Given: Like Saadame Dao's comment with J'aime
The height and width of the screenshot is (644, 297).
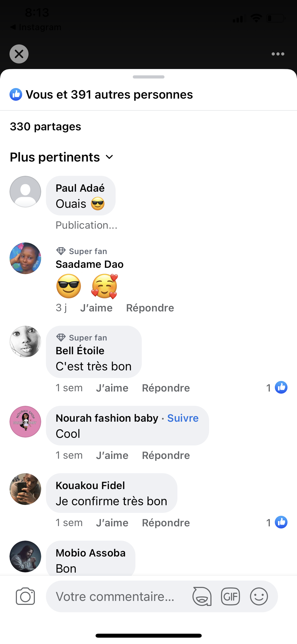Looking at the screenshot, I should pyautogui.click(x=96, y=308).
